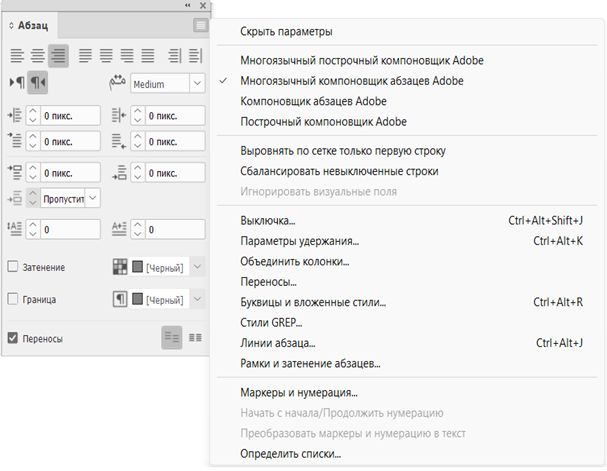Justify all lines fully

(147, 56)
